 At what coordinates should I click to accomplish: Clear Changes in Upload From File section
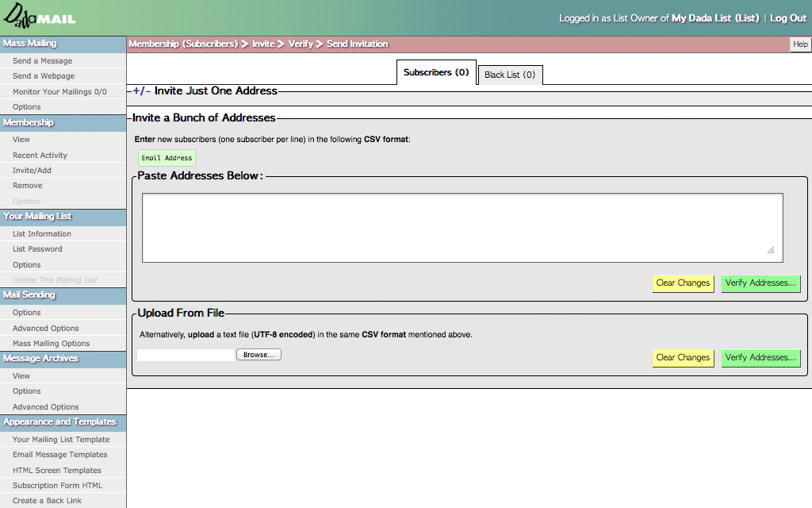click(x=683, y=358)
